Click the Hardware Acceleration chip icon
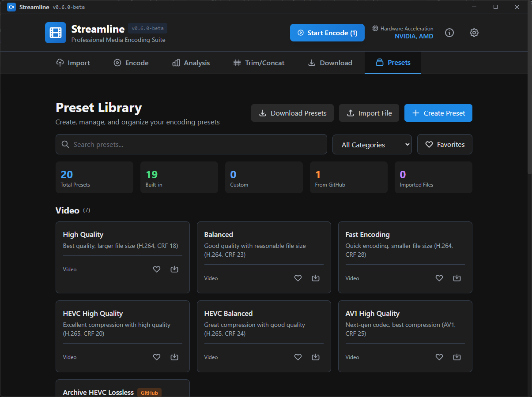 point(374,28)
